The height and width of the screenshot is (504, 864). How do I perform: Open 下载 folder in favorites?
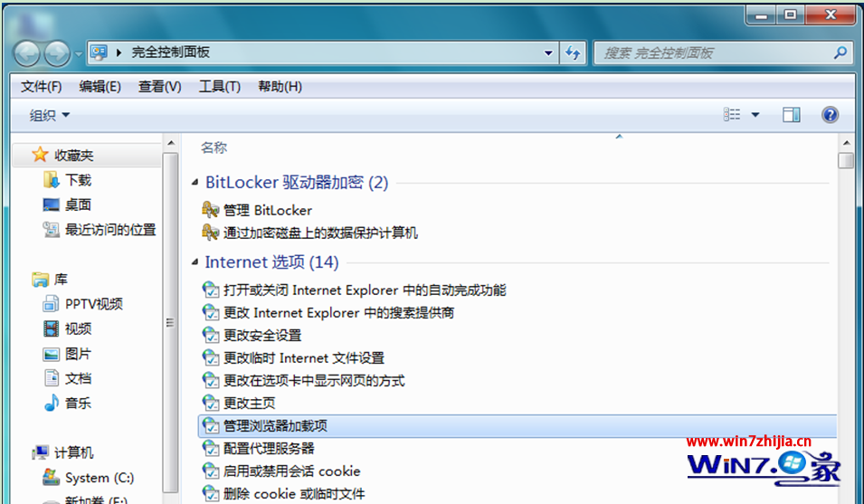click(x=78, y=180)
